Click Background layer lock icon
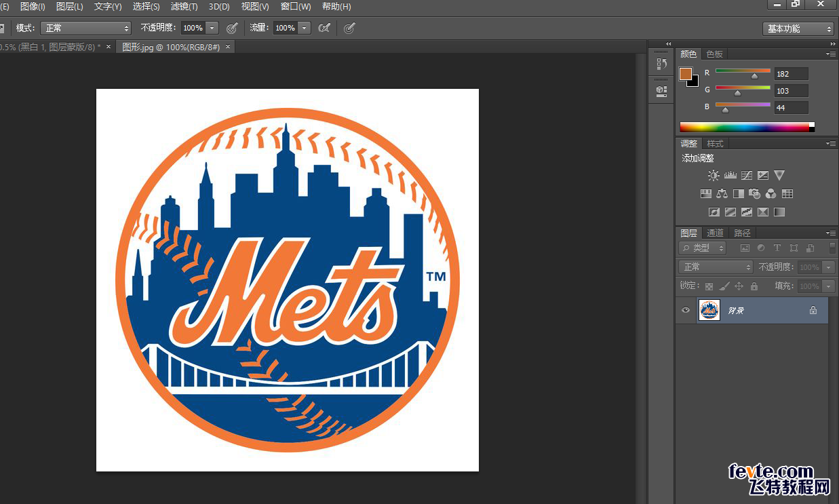This screenshot has width=839, height=504. coord(813,310)
